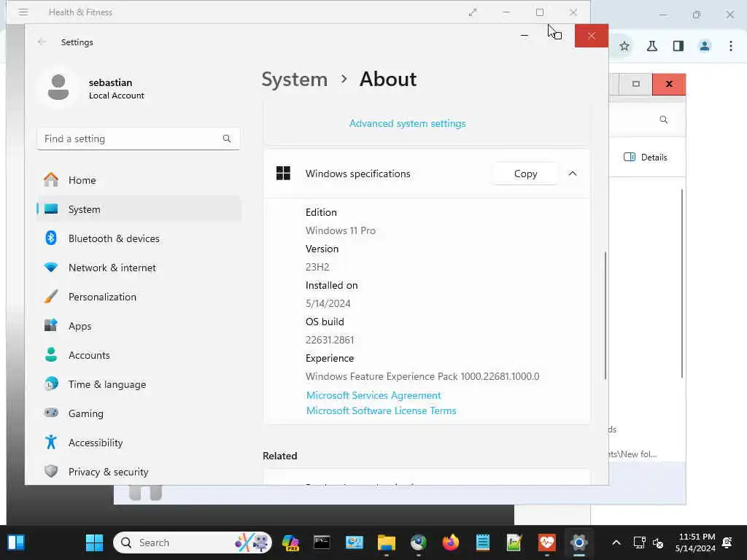Click the taskbar Search box

pos(193,542)
